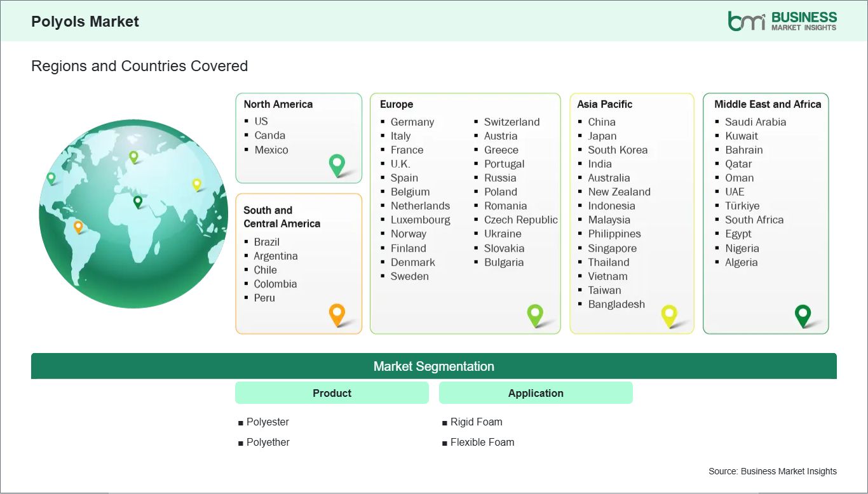Click the dark green pin in Middle East and Africa card
The image size is (868, 494).
tap(803, 314)
